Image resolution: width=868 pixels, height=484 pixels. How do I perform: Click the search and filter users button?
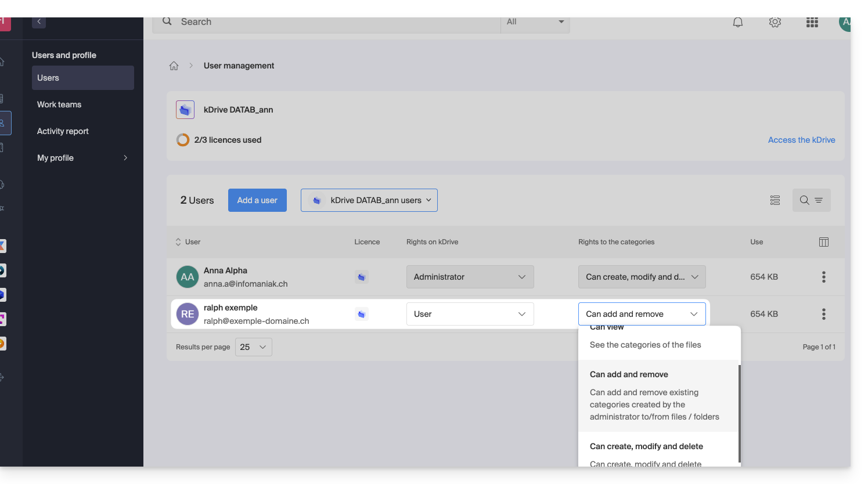[x=811, y=200]
